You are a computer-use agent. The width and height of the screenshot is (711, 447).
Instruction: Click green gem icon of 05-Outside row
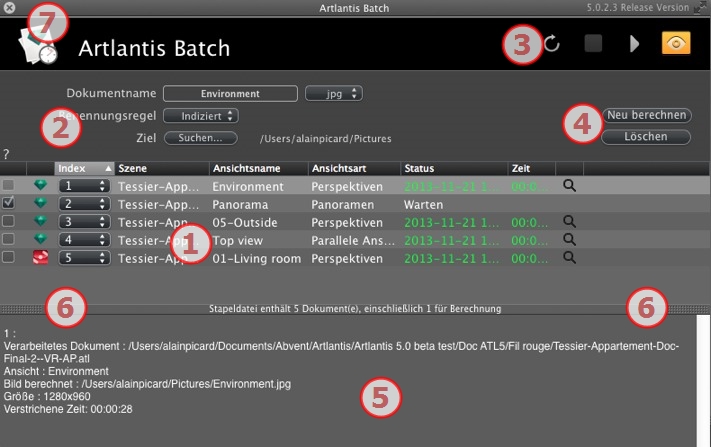(x=40, y=221)
